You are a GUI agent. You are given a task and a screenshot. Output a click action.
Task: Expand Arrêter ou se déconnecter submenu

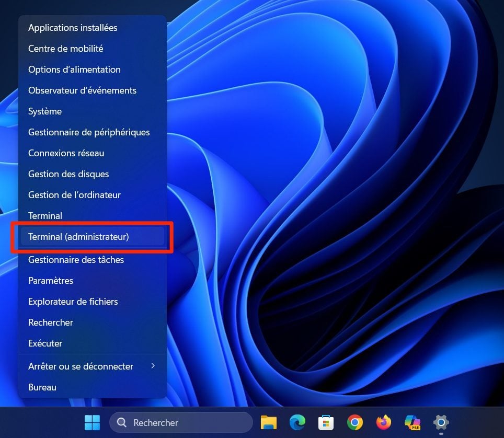(93, 366)
